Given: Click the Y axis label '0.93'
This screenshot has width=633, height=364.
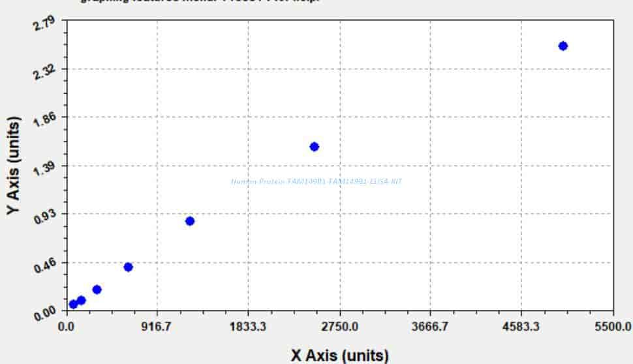Looking at the screenshot, I should click(x=44, y=217).
